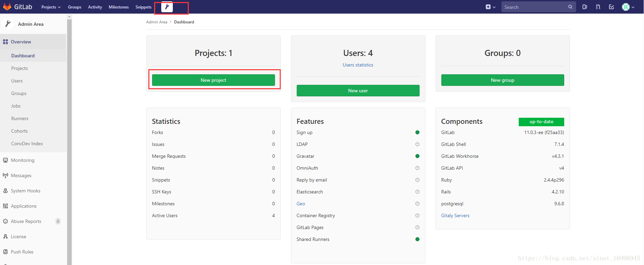This screenshot has width=644, height=265.
Task: Click the Ruby version 2.4.4p296
Action: click(554, 180)
